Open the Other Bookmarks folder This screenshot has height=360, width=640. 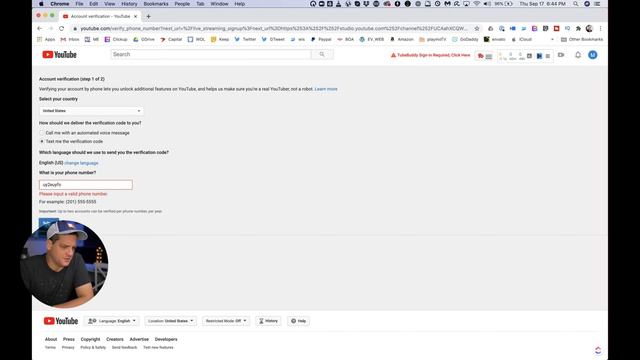[582, 40]
